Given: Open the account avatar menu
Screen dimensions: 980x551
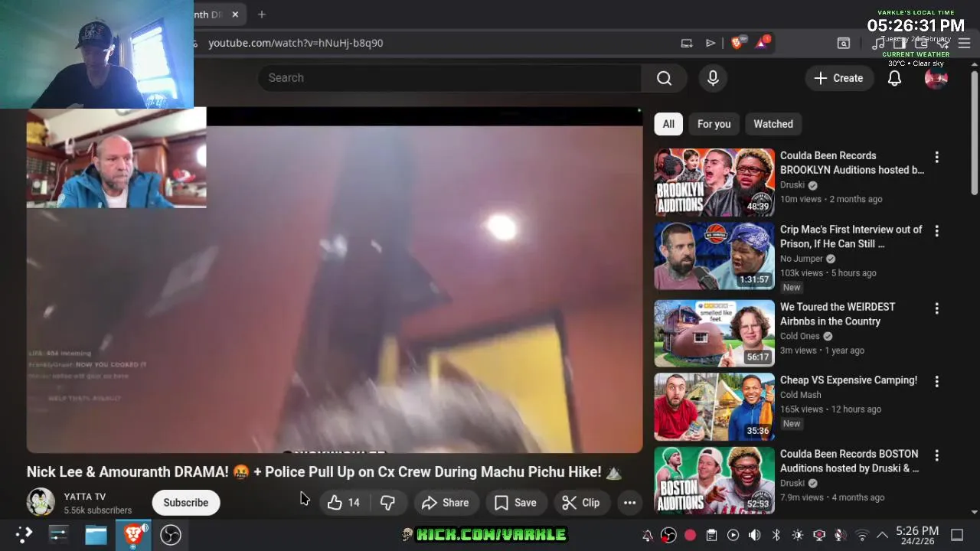Looking at the screenshot, I should click(936, 78).
